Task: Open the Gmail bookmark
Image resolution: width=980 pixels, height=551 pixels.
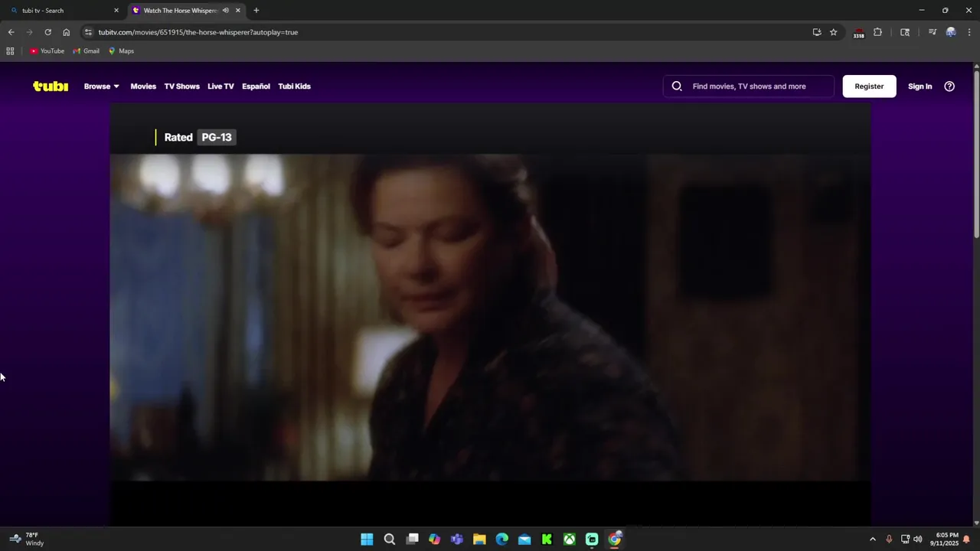Action: [x=86, y=51]
